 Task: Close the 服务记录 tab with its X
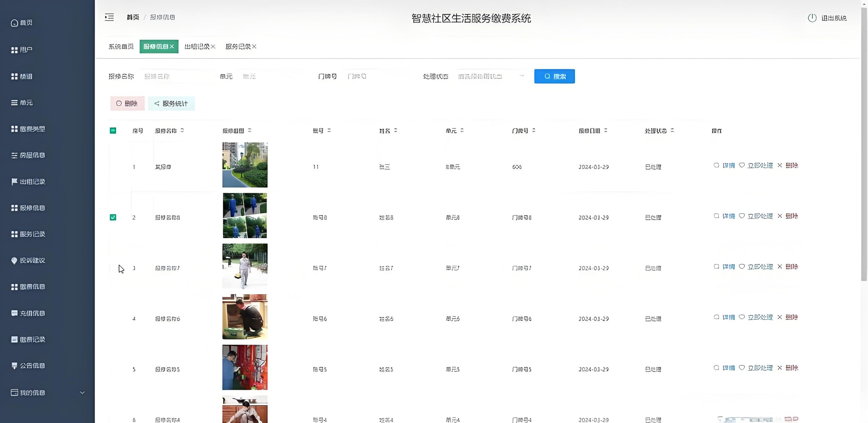pos(254,46)
